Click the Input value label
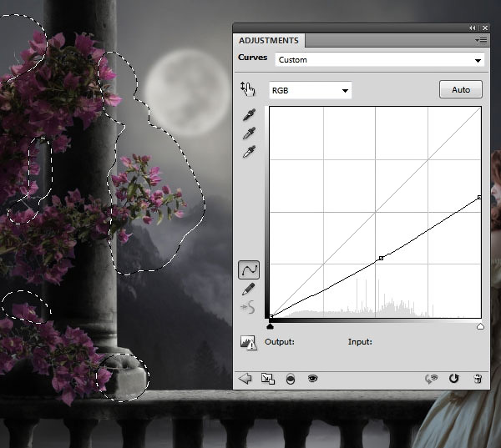This screenshot has height=448, width=501. pyautogui.click(x=360, y=342)
